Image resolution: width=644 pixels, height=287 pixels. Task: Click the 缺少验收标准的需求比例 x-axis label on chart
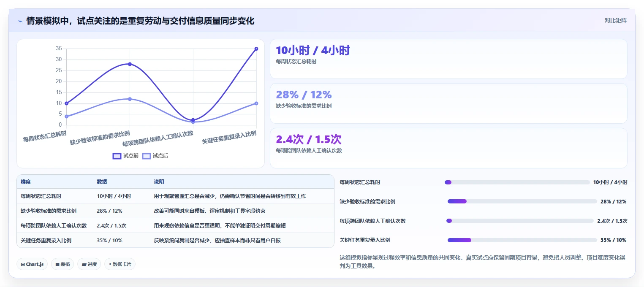click(100, 138)
